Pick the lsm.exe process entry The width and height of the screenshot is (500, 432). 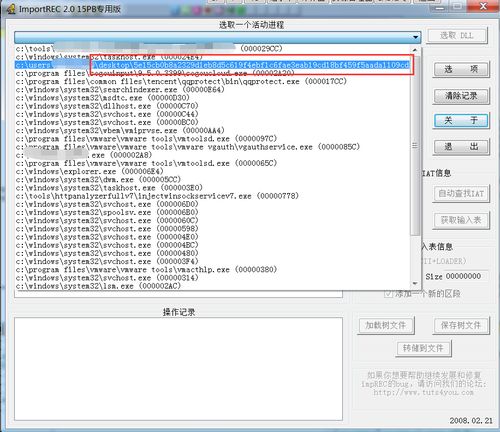[98, 286]
